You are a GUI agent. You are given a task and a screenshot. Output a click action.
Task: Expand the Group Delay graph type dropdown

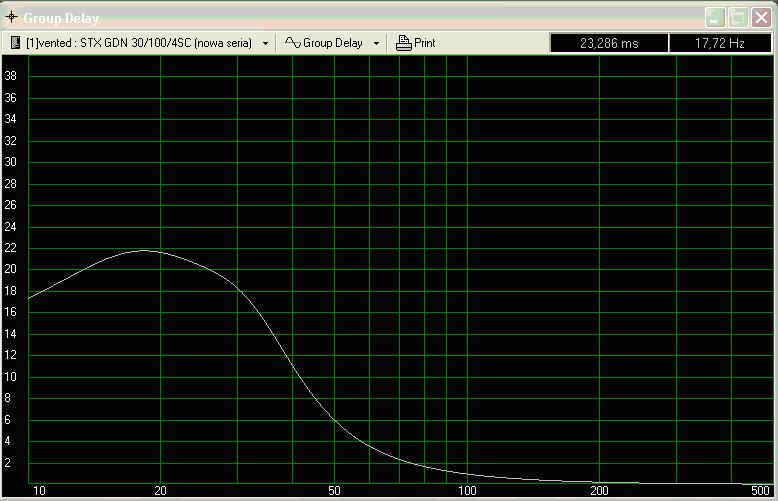(x=377, y=44)
